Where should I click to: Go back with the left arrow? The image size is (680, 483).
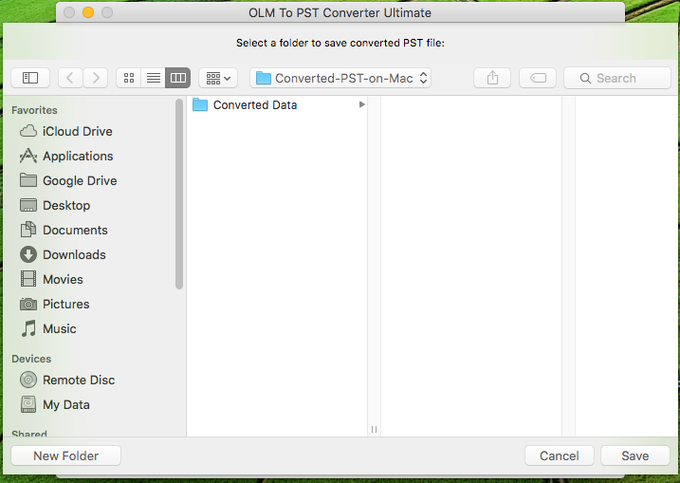pyautogui.click(x=70, y=78)
